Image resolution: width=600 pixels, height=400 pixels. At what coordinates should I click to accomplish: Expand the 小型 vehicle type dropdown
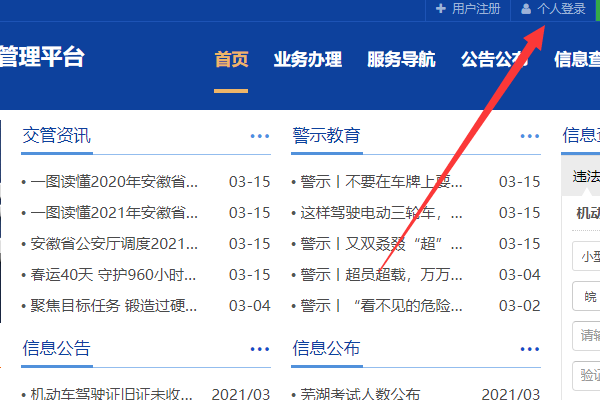(x=586, y=256)
